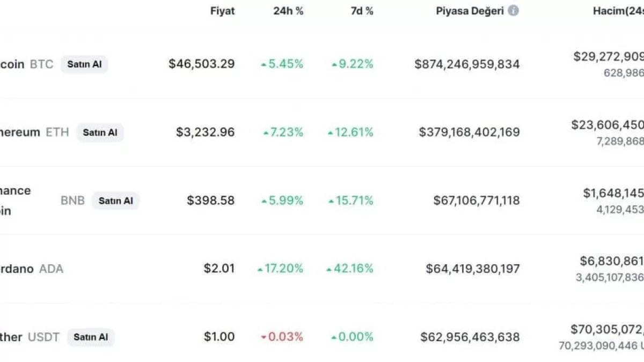Viewport: 644px width, 362px height.
Task: Open the USDT ticker link
Action: point(43,337)
